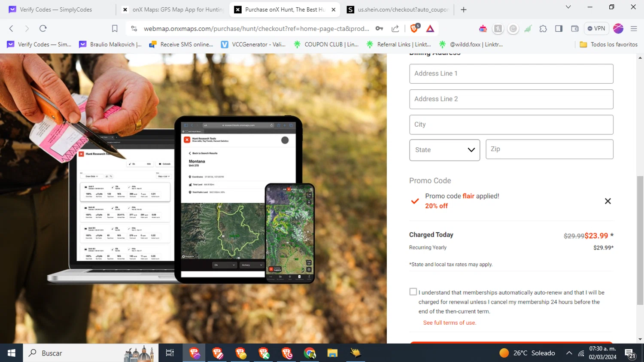This screenshot has width=644, height=362.
Task: Open the Todos los favoritos folder
Action: coord(608,44)
